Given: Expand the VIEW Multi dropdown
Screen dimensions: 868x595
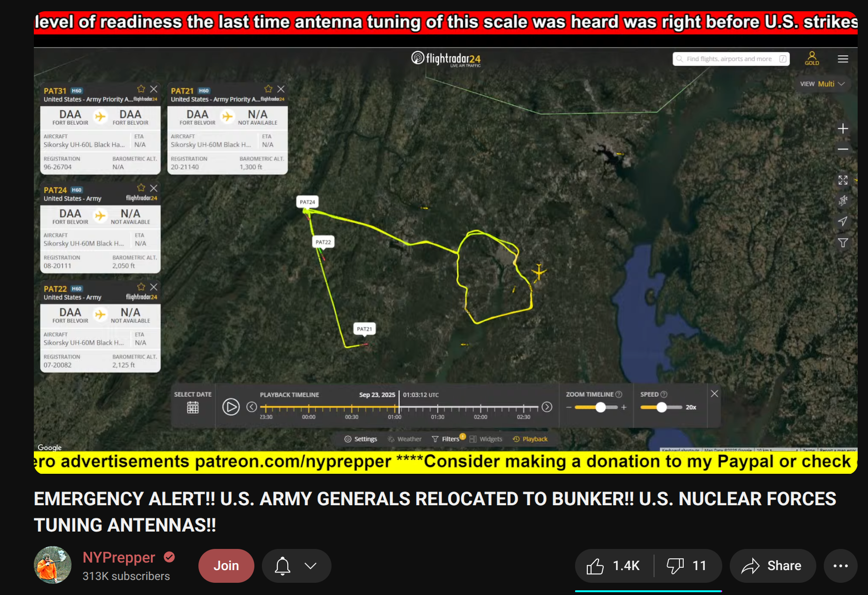Looking at the screenshot, I should coord(823,84).
